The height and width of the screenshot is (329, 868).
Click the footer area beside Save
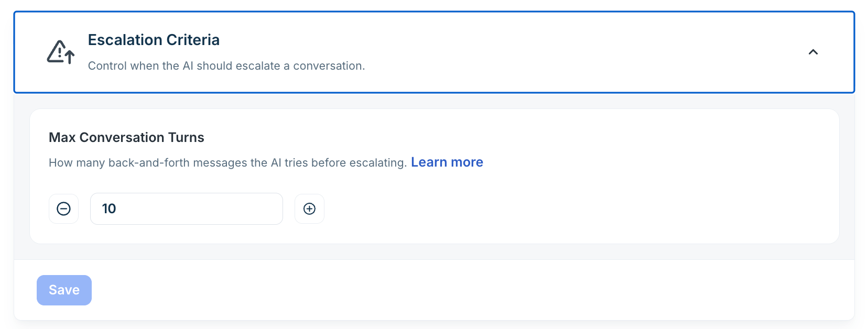472,290
